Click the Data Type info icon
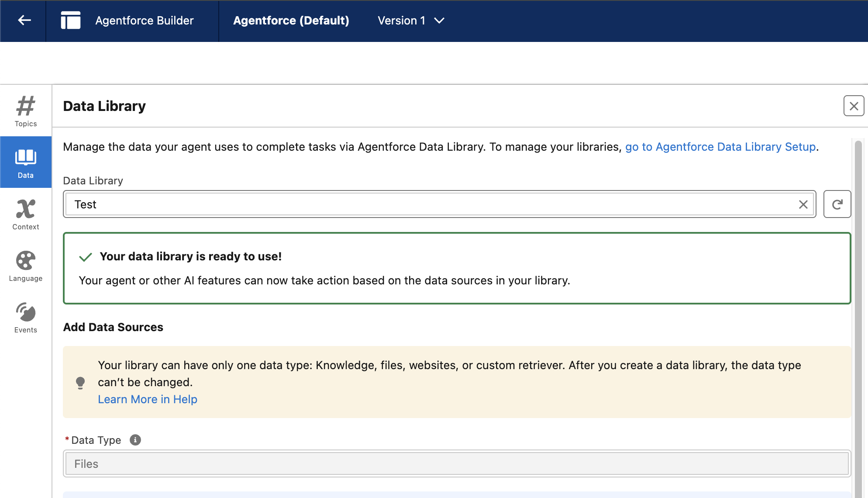This screenshot has width=868, height=498. pyautogui.click(x=135, y=440)
